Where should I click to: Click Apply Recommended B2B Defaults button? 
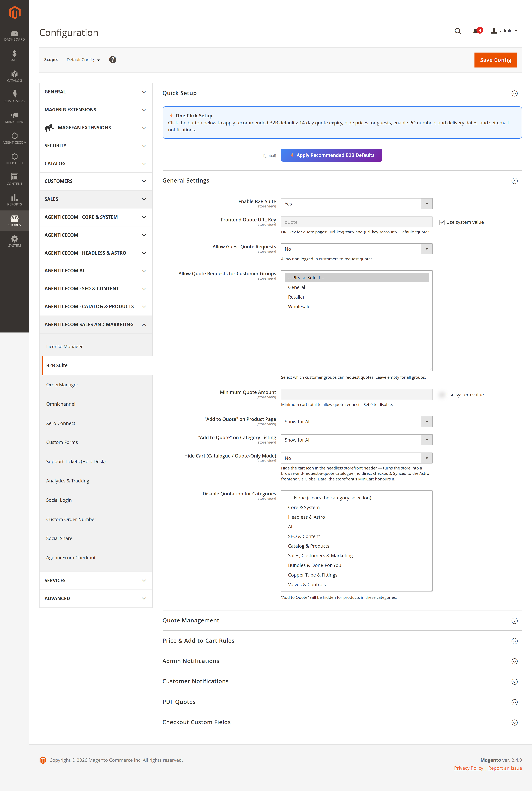pyautogui.click(x=332, y=155)
